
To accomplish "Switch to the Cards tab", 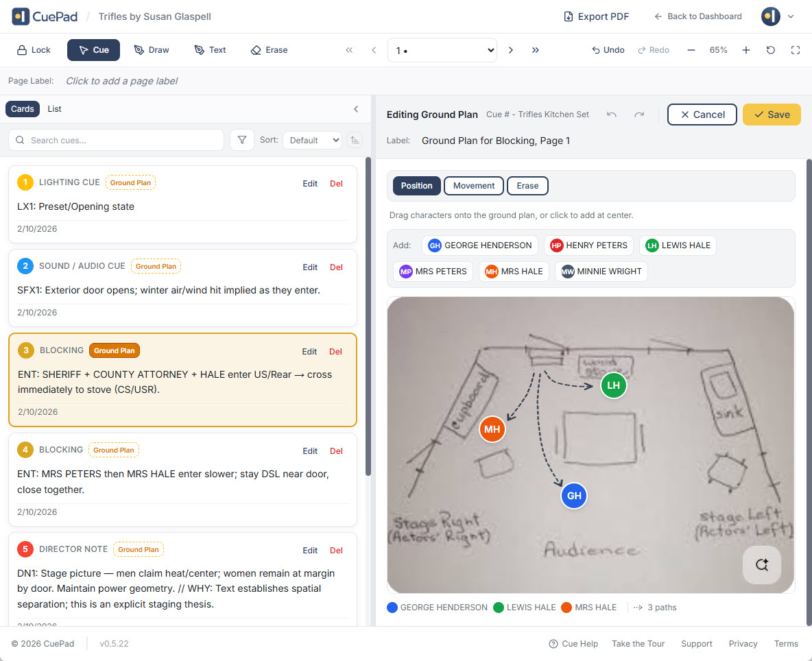I will pyautogui.click(x=23, y=109).
